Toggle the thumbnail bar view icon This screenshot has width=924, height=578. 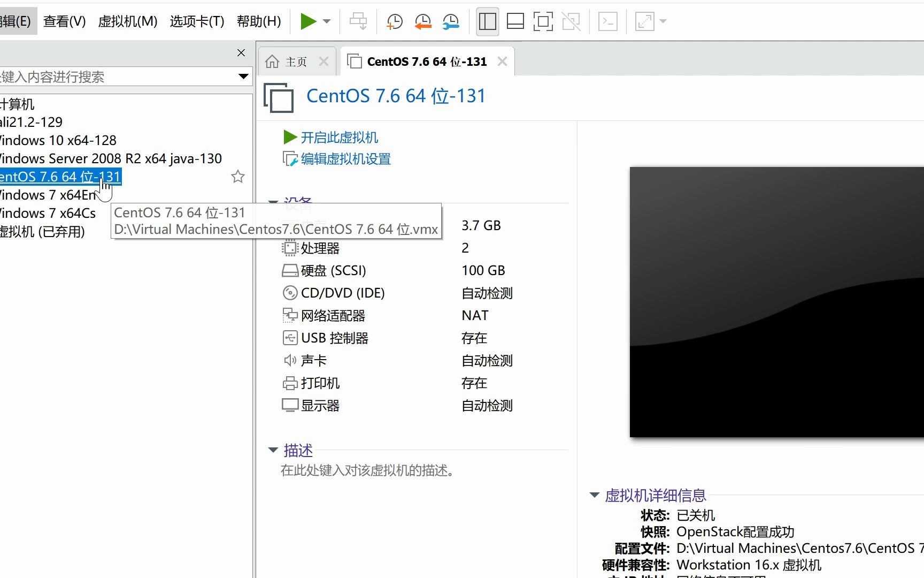pos(515,21)
